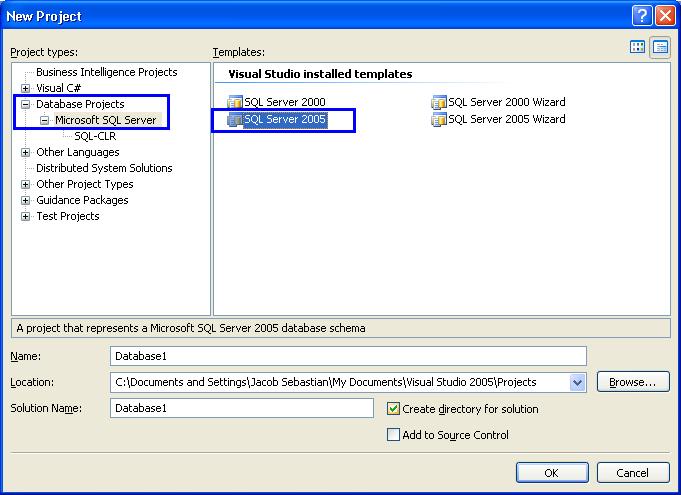The width and height of the screenshot is (681, 495).
Task: Choose the SQL Server 2000 Wizard icon
Action: [439, 102]
